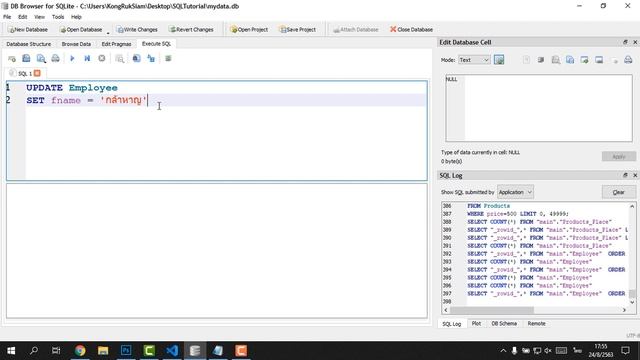Click the Apply button in Edit Cell
Screen dimensions: 640x360
618,157
